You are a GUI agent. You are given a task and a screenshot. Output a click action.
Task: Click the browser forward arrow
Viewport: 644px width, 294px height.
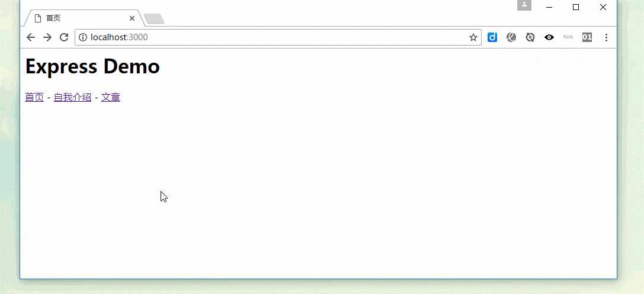pos(47,37)
